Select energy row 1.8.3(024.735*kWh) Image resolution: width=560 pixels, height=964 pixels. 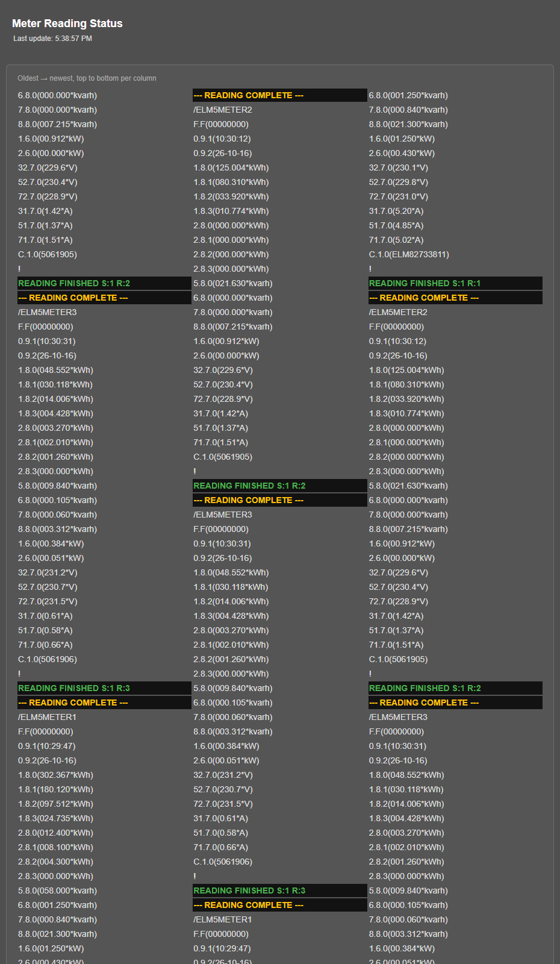pos(104,818)
